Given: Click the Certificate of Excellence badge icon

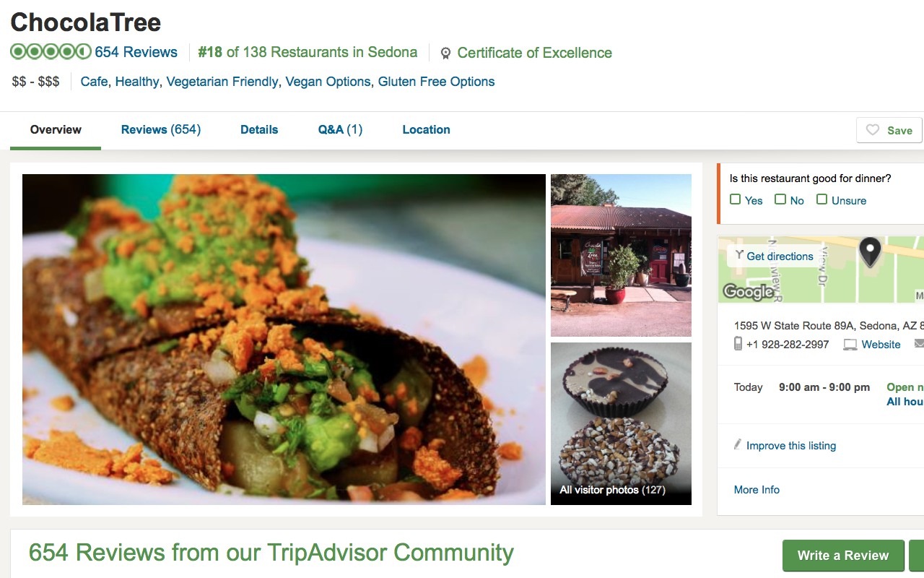Looking at the screenshot, I should point(445,53).
